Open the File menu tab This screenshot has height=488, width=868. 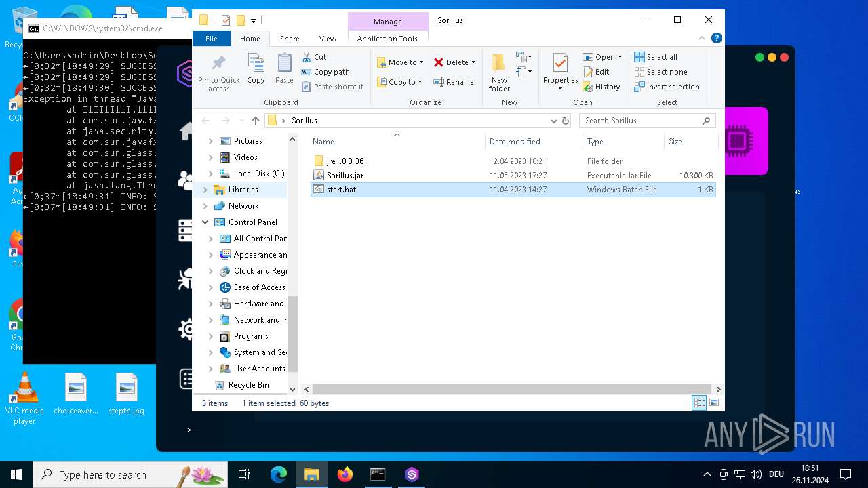(x=212, y=39)
